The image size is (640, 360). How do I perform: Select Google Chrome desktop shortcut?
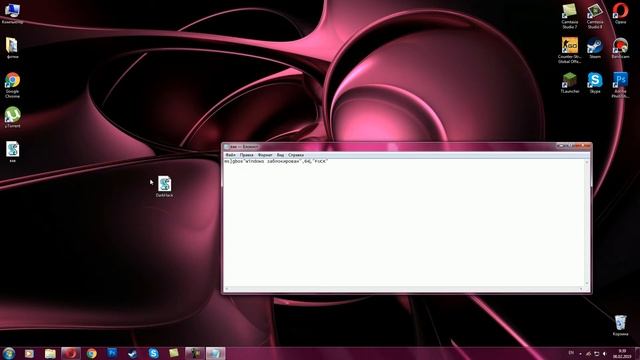point(12,85)
